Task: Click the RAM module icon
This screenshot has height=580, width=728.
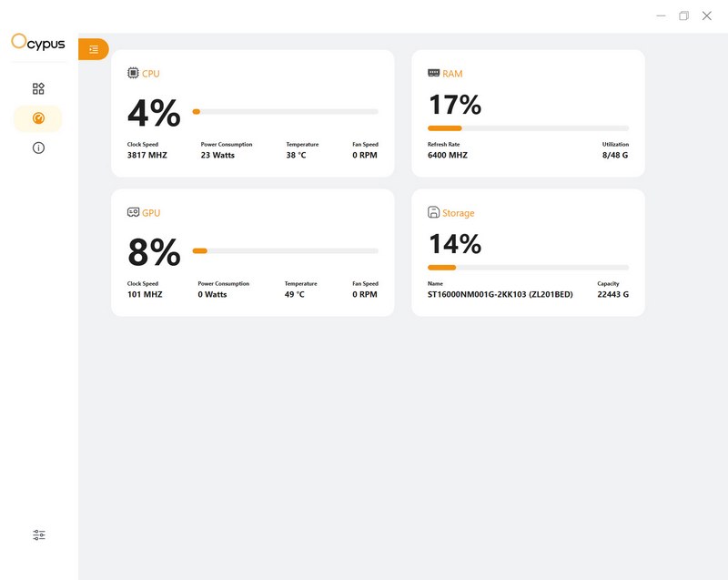Action: [x=433, y=73]
